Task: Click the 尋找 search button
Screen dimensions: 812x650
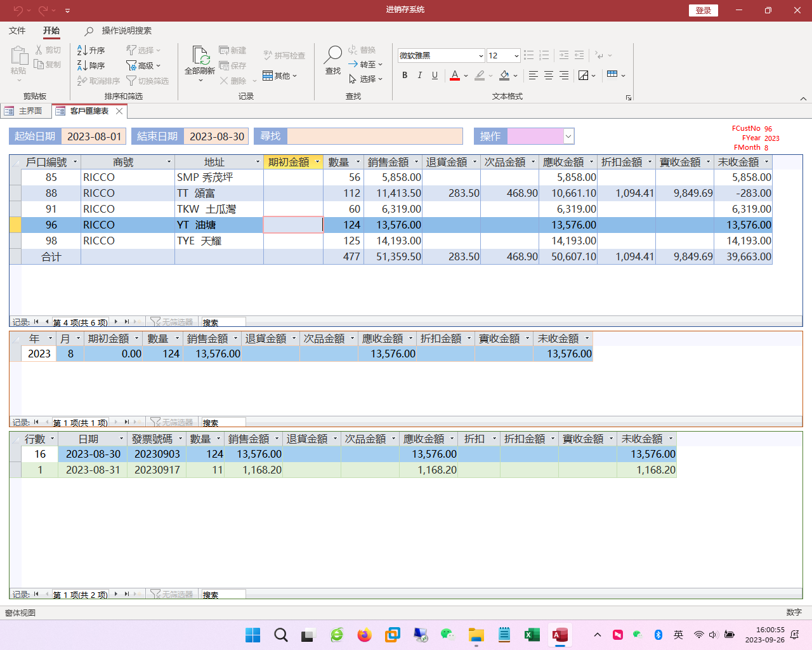Action: 270,136
